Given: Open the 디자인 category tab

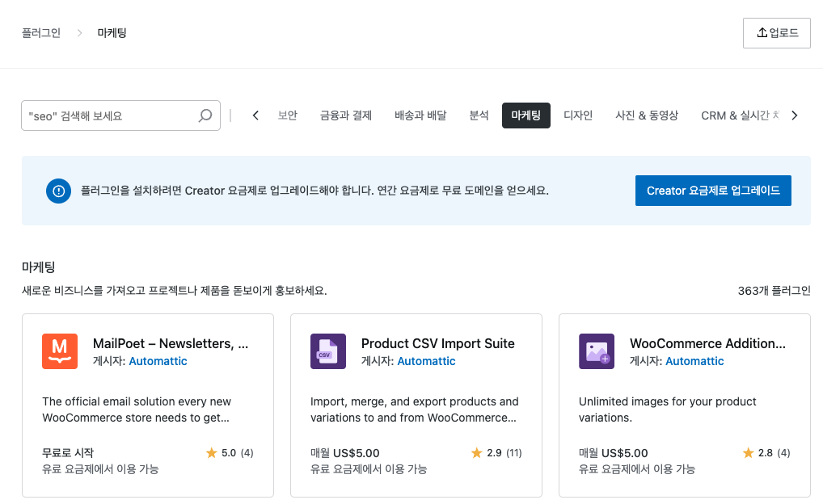Looking at the screenshot, I should 578,115.
